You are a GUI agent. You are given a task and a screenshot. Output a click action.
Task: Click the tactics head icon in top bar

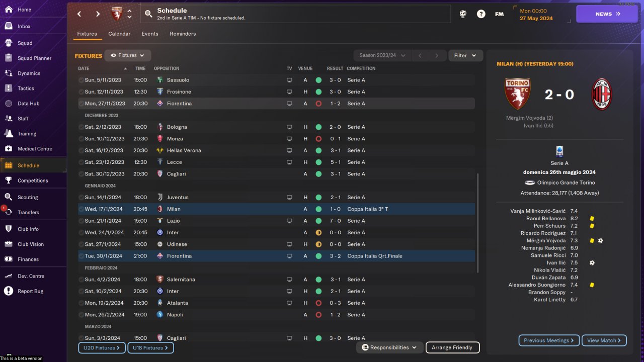pyautogui.click(x=463, y=14)
